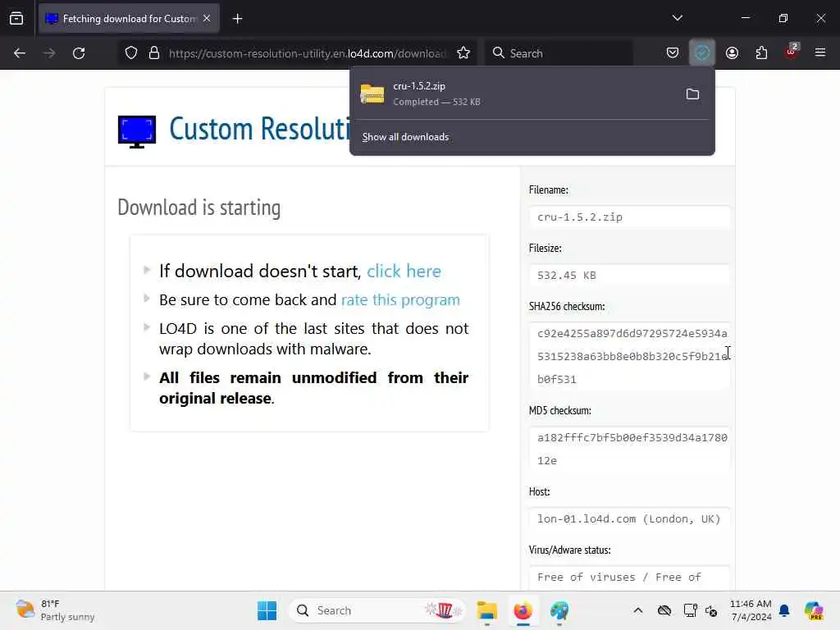Open the Extensions puzzle icon
Image resolution: width=840 pixels, height=630 pixels.
point(761,53)
